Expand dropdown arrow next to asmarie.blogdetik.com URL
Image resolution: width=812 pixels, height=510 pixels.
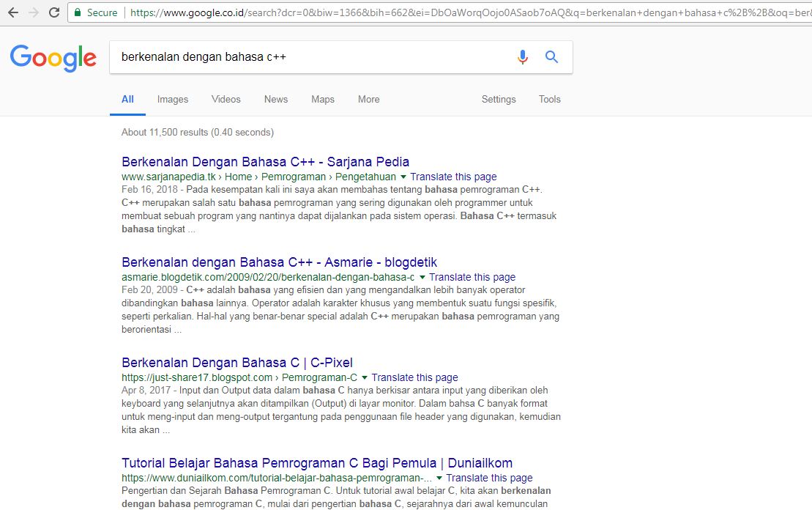422,277
